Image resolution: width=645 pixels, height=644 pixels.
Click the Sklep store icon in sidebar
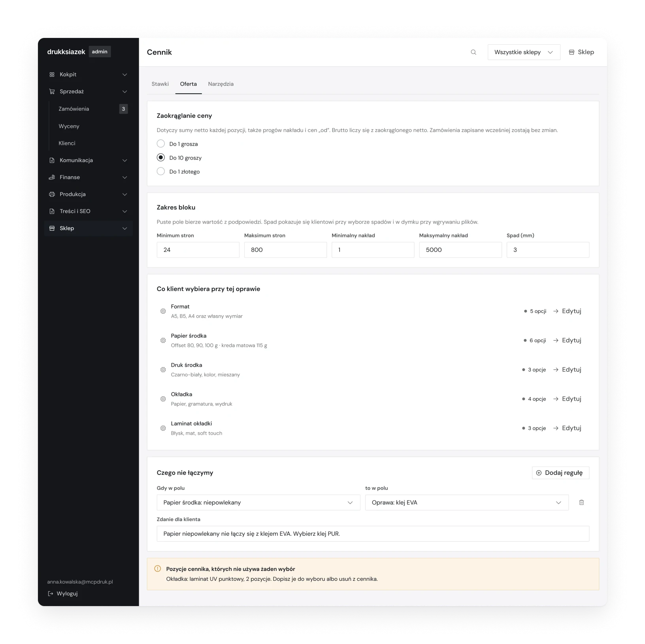pos(52,228)
